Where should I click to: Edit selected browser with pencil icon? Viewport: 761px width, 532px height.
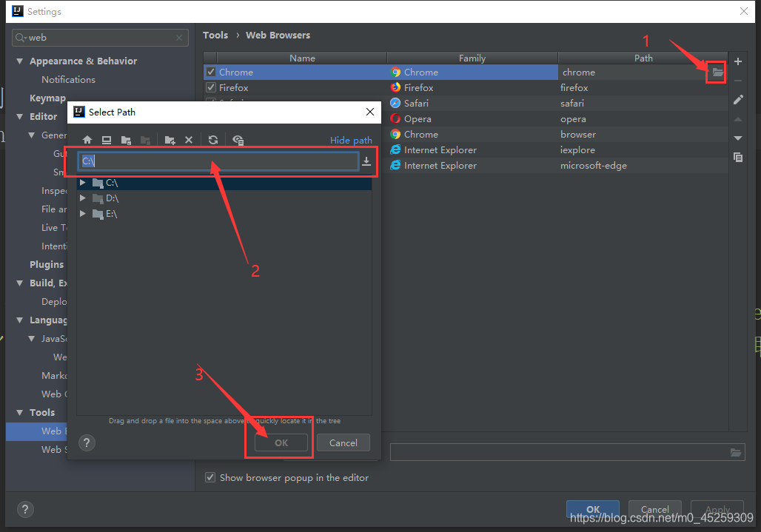[738, 100]
